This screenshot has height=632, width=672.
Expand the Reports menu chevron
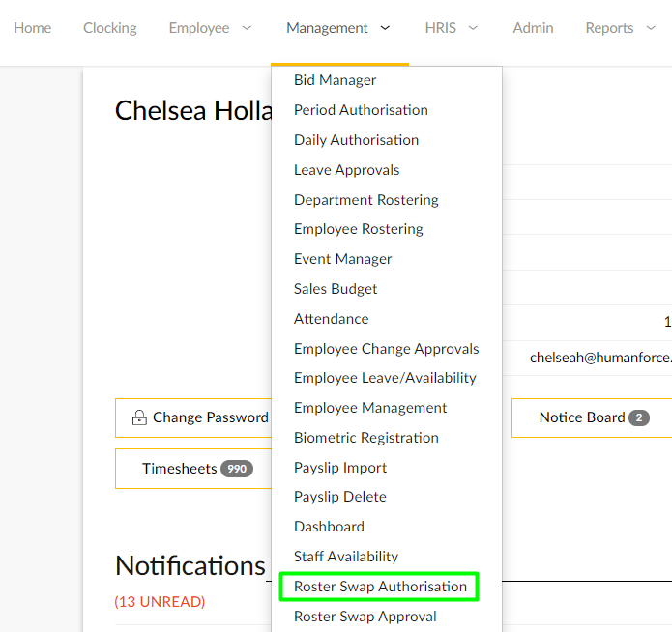(x=651, y=28)
